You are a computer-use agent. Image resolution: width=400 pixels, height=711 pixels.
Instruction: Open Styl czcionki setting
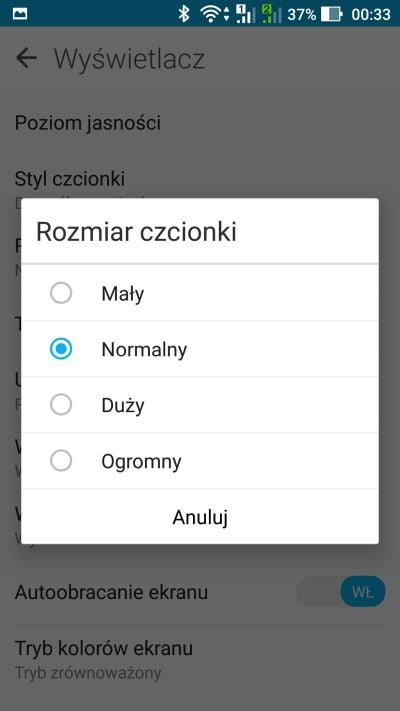click(x=200, y=181)
